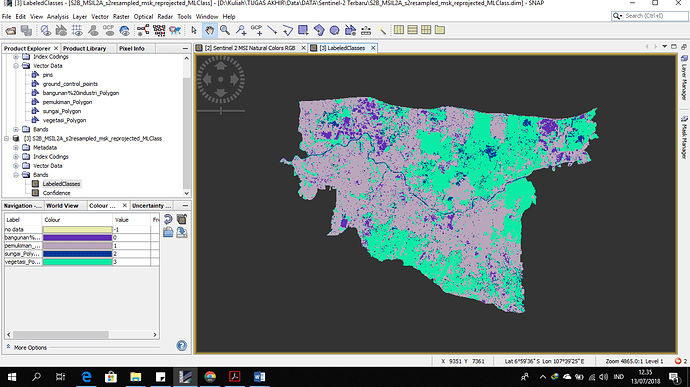Close the Product Explorer panel
Viewport: 690px width, 387px height.
click(56, 48)
